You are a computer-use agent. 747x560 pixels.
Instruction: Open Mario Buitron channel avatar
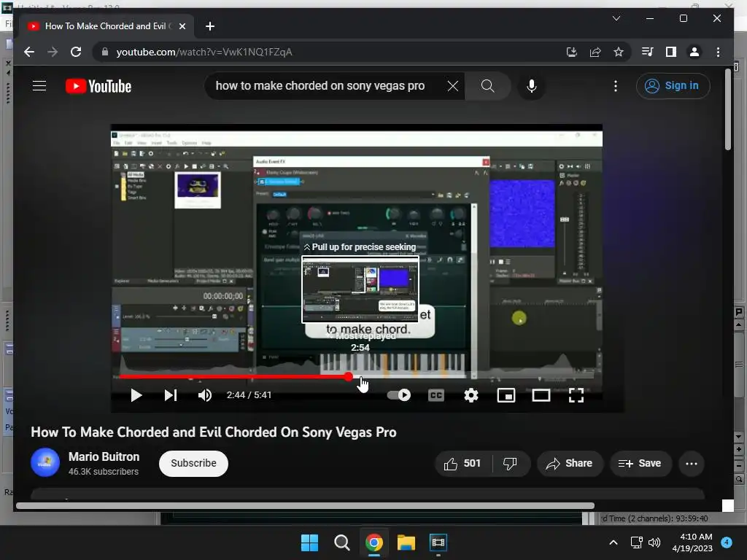(x=45, y=462)
